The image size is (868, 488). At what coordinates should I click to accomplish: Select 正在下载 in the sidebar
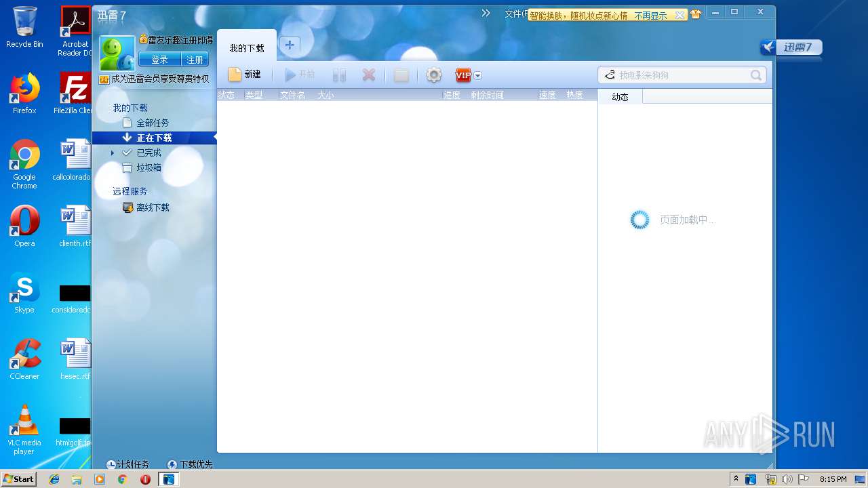[155, 138]
